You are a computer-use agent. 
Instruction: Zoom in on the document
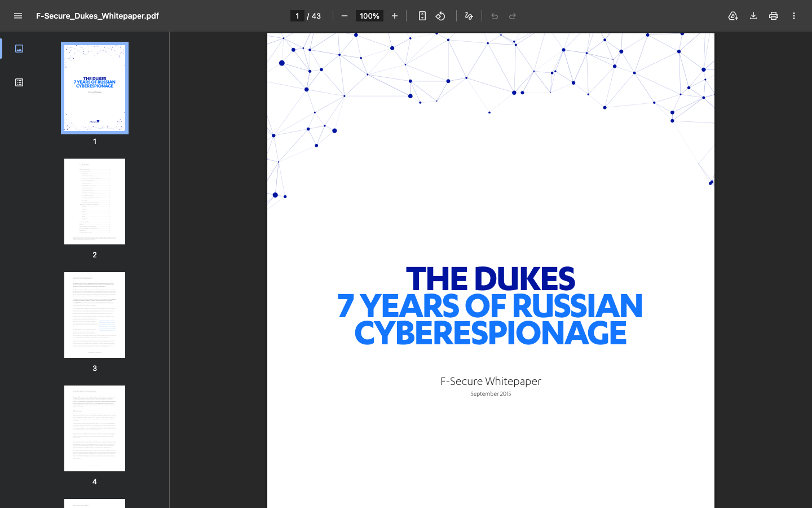pyautogui.click(x=394, y=16)
